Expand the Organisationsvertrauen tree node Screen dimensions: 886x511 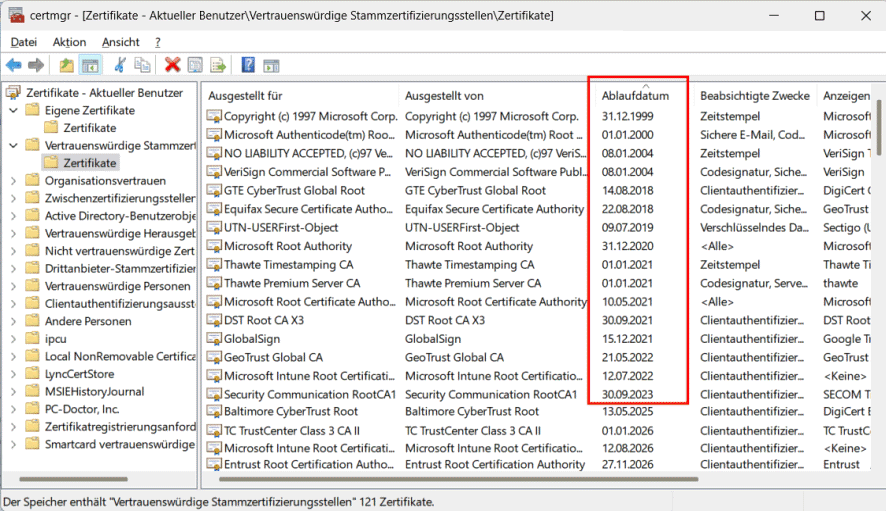13,181
